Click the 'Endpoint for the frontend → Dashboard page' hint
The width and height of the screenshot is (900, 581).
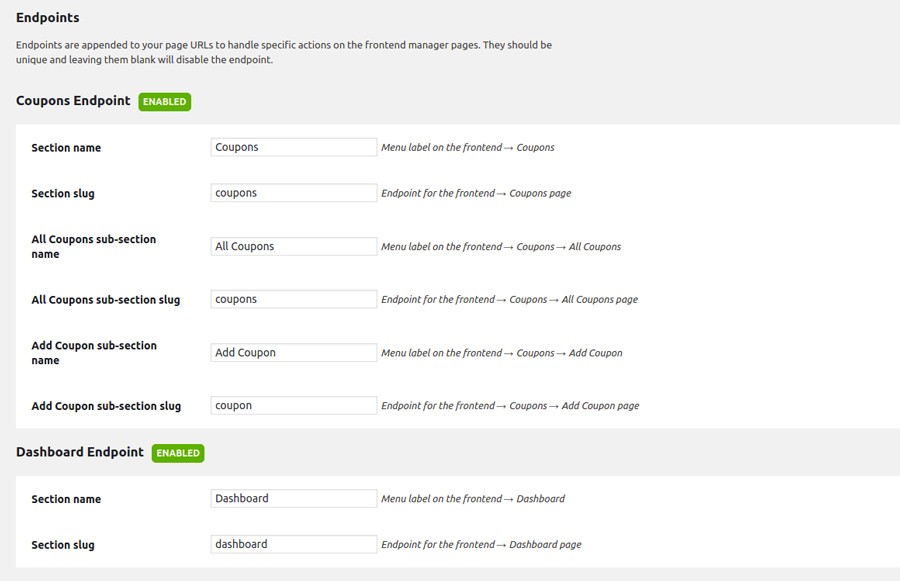[x=481, y=545]
